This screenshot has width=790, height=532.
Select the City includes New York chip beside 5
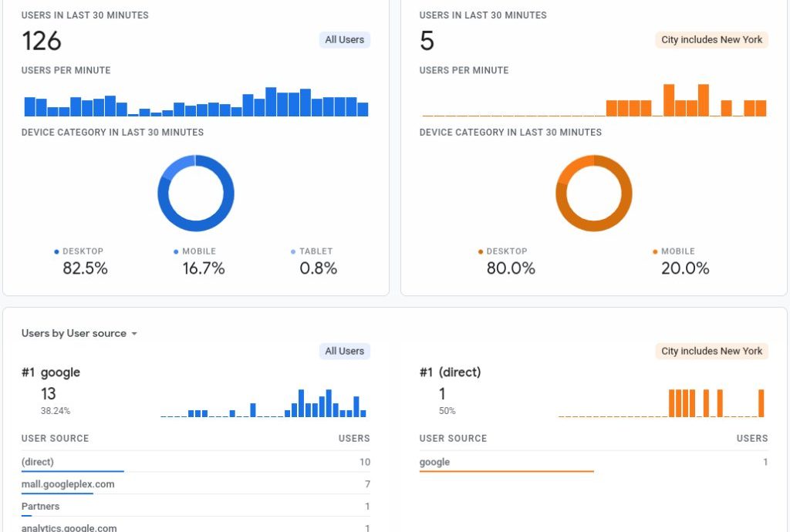(711, 40)
